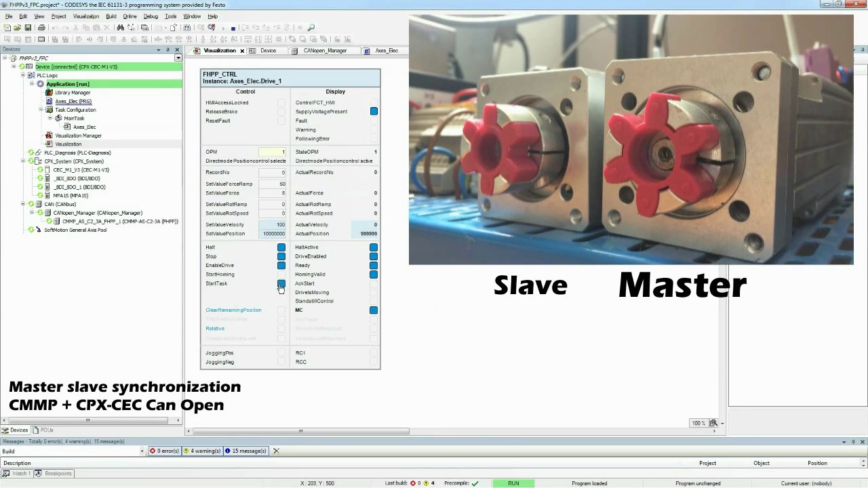Click the Print toolbar icon
Image resolution: width=868 pixels, height=488 pixels.
[41, 28]
